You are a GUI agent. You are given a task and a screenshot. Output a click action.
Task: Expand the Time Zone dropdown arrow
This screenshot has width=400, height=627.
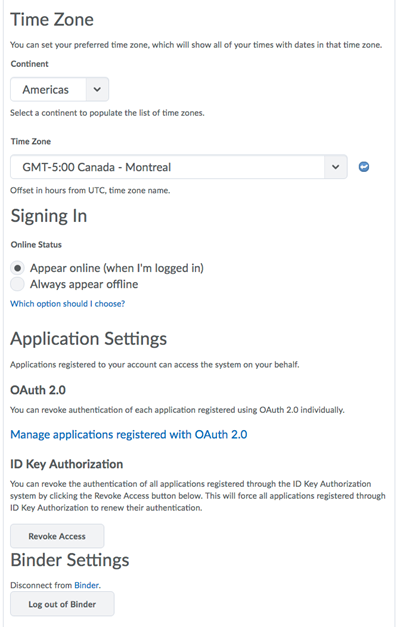coord(336,167)
